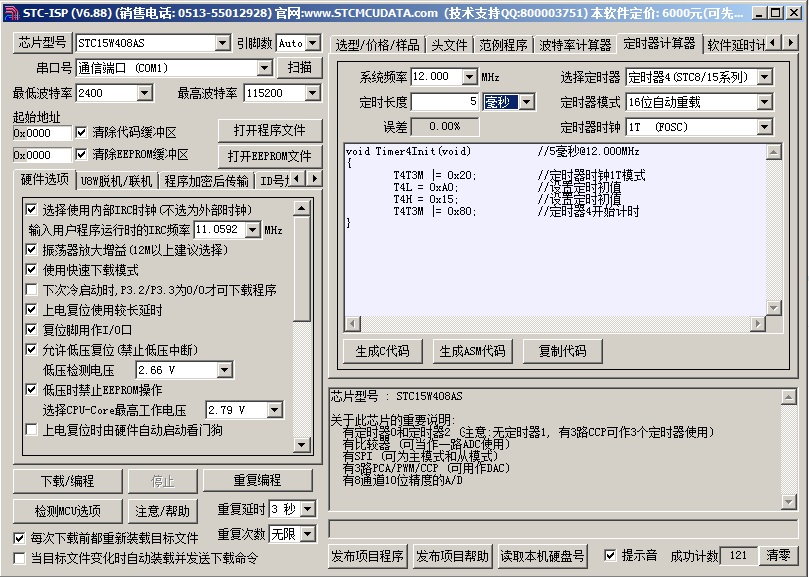
Task: Uncheck 使用快速下载模式
Action: [x=31, y=269]
